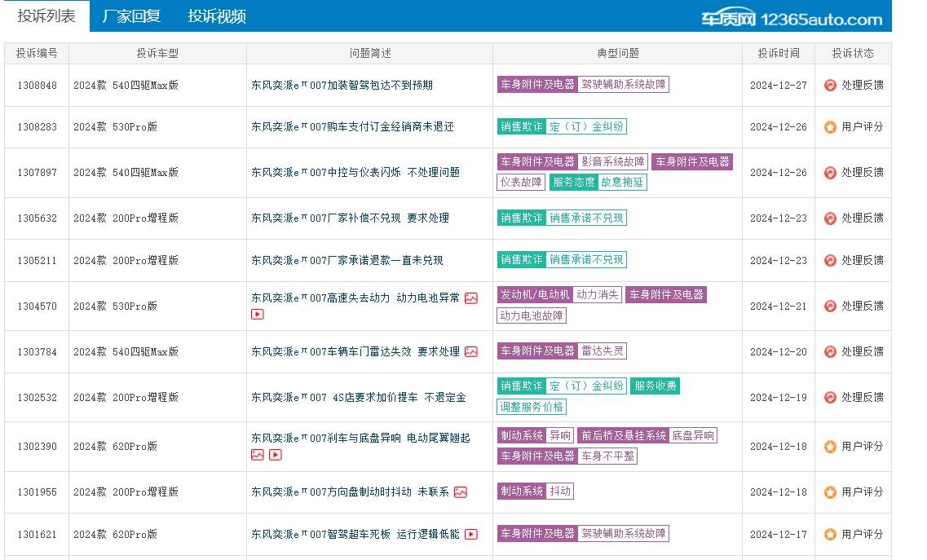The image size is (927, 560).
Task: Open complaint 东风奕派eπ007厂家补偿不兑现 要求处理
Action: pyautogui.click(x=350, y=218)
